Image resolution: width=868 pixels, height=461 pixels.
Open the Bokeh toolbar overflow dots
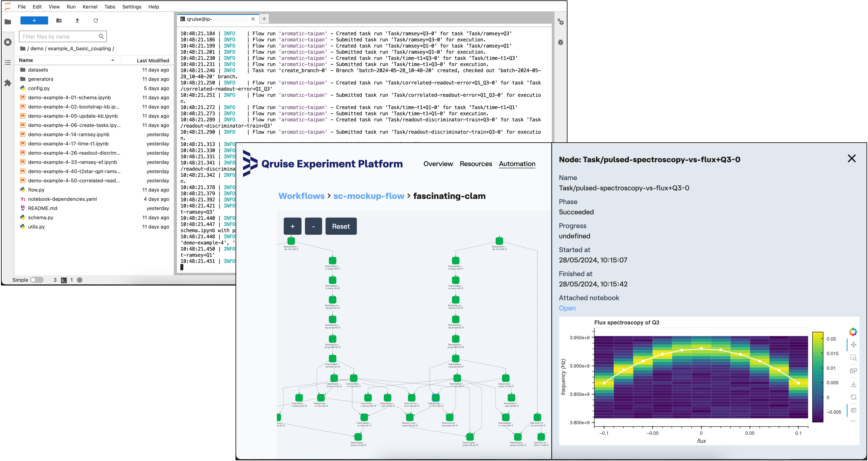[853, 421]
